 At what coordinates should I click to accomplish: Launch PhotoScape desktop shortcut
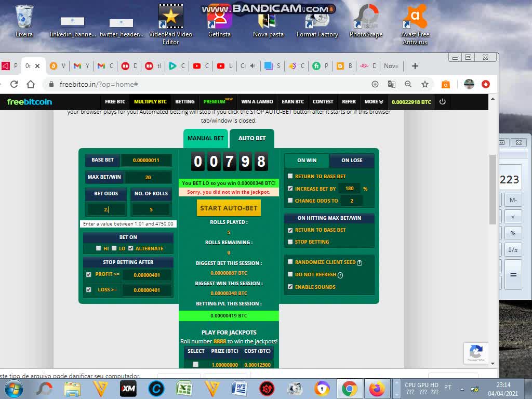(x=366, y=21)
